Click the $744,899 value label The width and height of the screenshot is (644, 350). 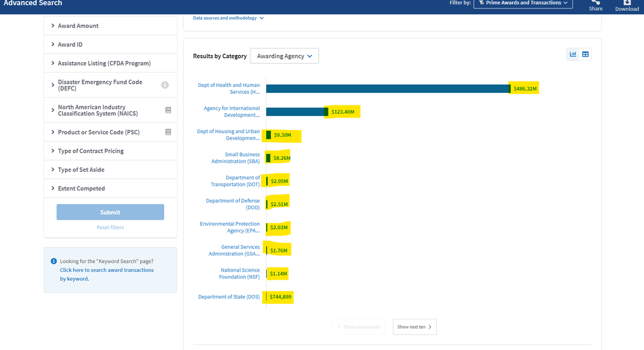click(x=281, y=297)
